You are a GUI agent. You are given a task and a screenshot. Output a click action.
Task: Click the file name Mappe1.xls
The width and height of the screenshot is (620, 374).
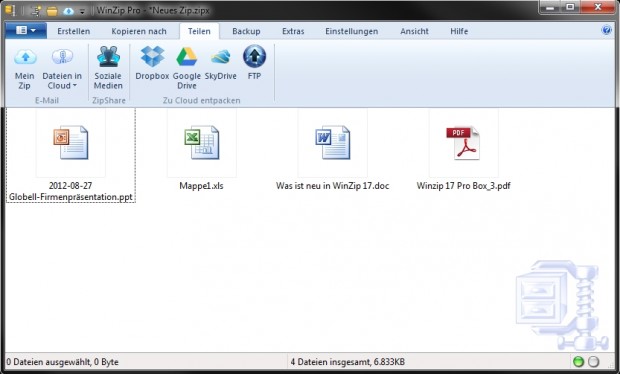click(x=201, y=186)
